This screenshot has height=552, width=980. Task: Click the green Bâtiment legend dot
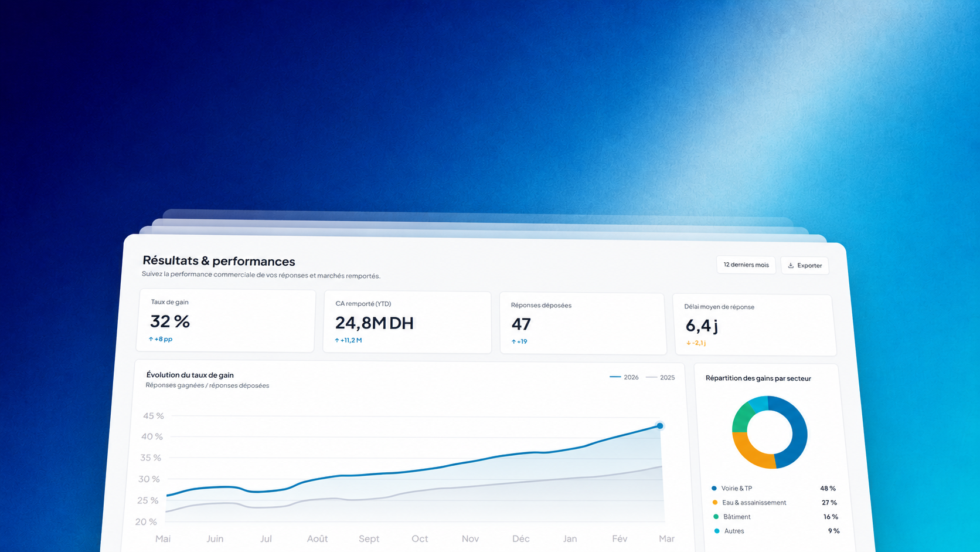pos(716,516)
